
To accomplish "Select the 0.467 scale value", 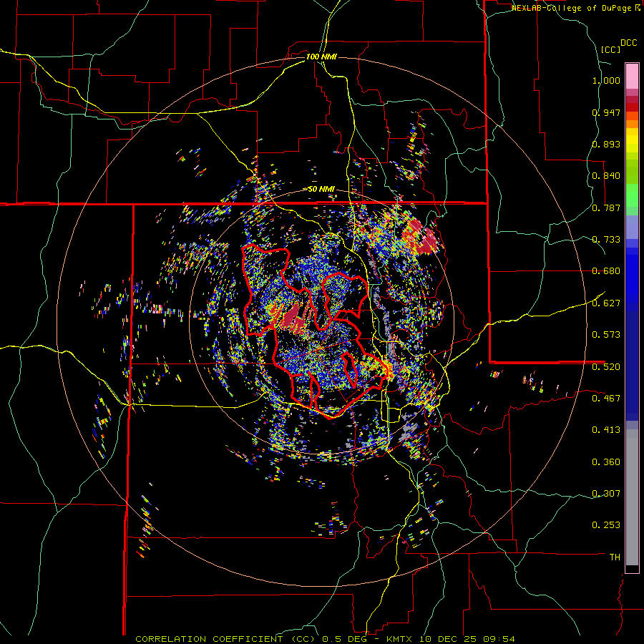I will point(606,399).
